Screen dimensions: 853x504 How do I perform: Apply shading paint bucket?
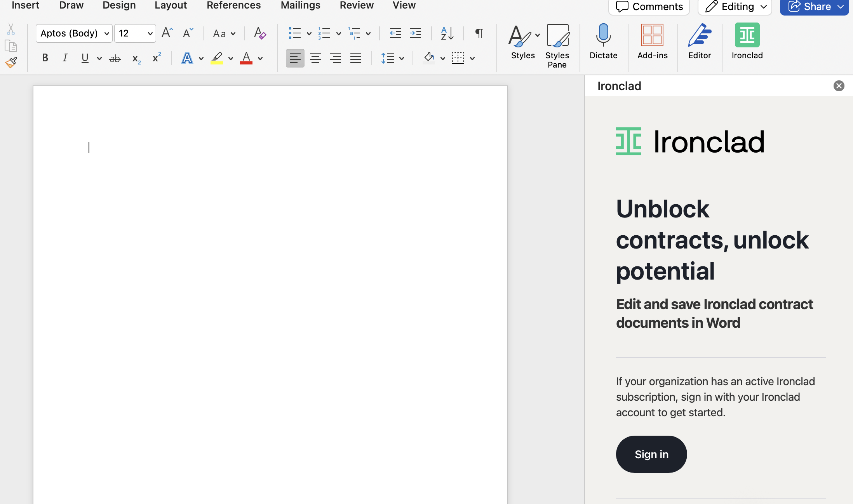(x=429, y=58)
